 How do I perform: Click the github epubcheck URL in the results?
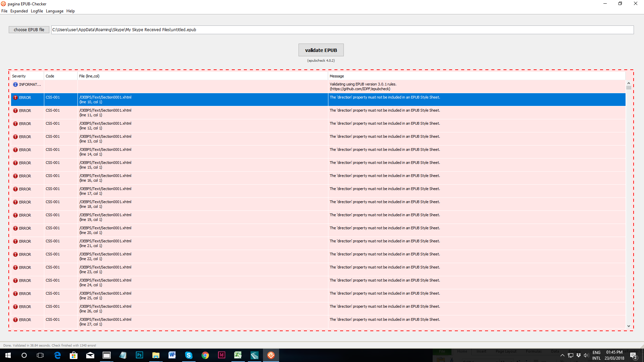coord(360,89)
